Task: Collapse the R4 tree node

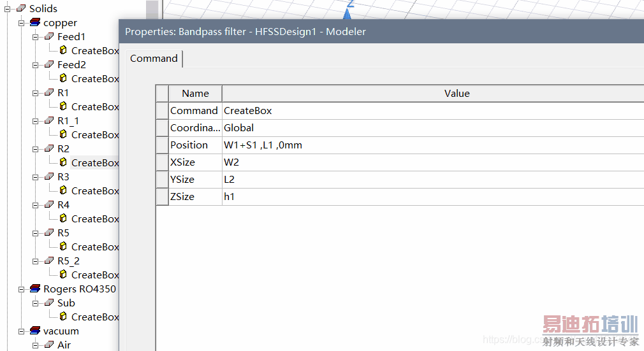Action: 36,205
